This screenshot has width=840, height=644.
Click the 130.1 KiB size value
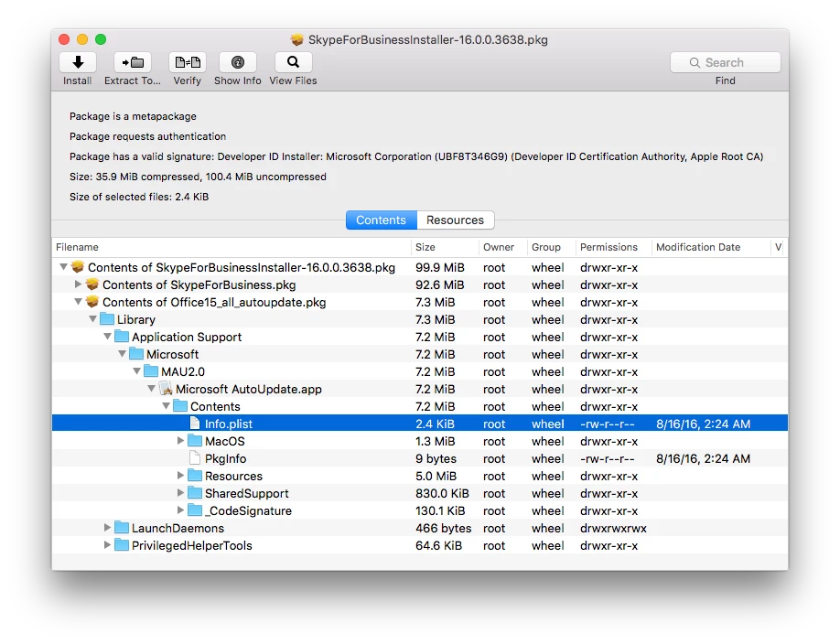(440, 510)
